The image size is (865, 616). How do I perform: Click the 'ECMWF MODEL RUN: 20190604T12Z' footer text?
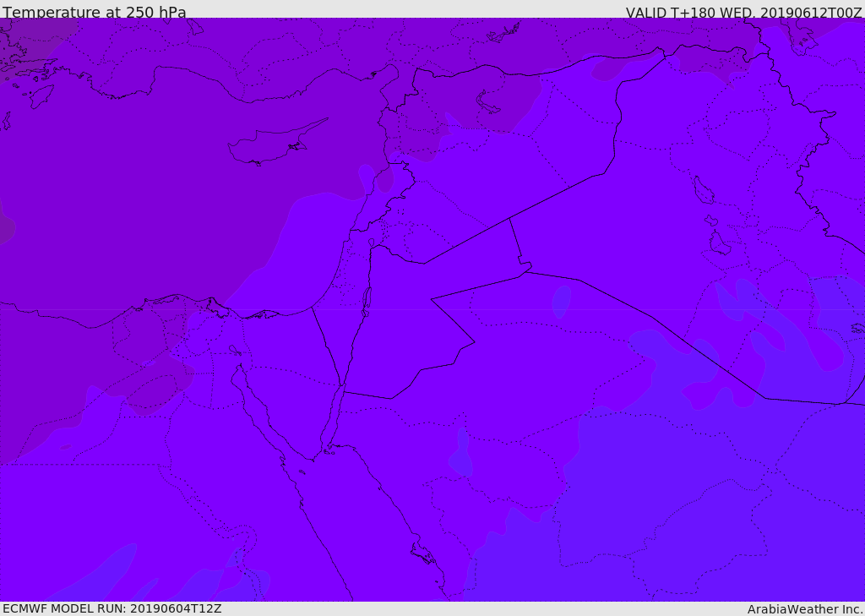click(x=112, y=608)
